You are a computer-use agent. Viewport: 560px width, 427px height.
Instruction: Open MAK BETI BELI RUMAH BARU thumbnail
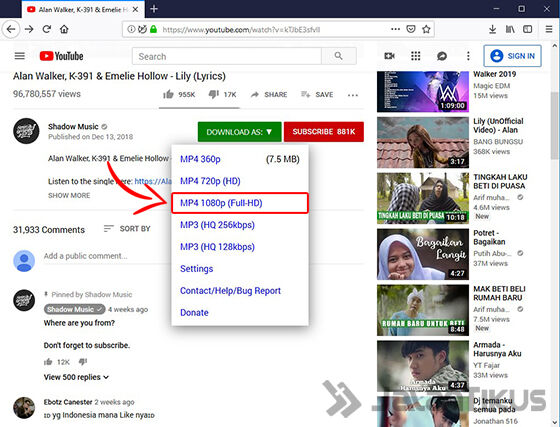pyautogui.click(x=423, y=310)
